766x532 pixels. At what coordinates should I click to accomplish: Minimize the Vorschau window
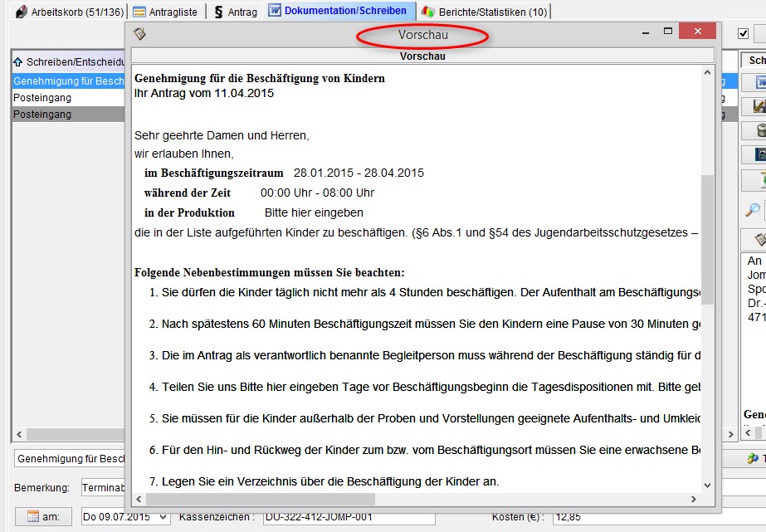click(646, 32)
